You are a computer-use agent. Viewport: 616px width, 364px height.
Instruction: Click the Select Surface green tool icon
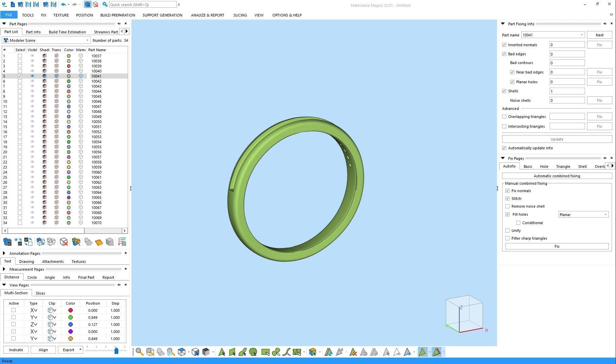coord(243,352)
